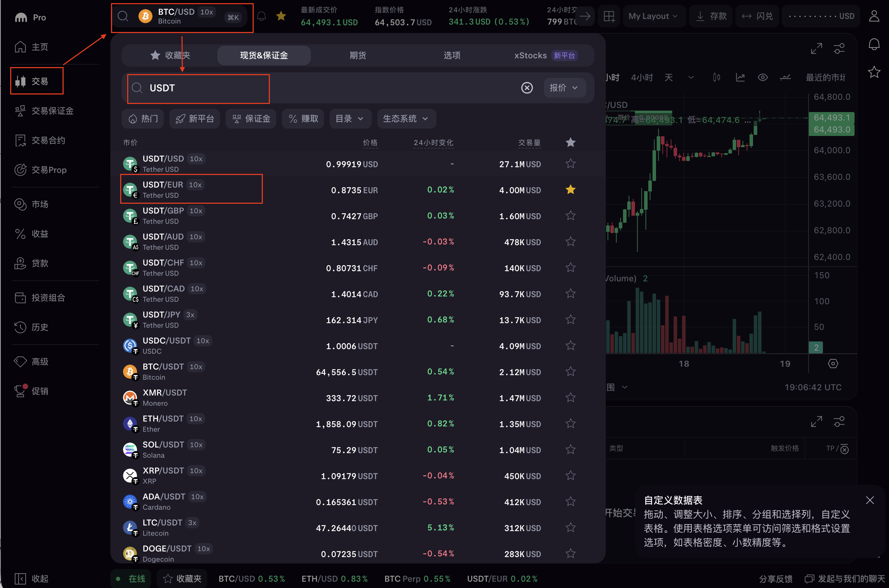
Task: Sort list by 交易量 volume column
Action: 529,143
